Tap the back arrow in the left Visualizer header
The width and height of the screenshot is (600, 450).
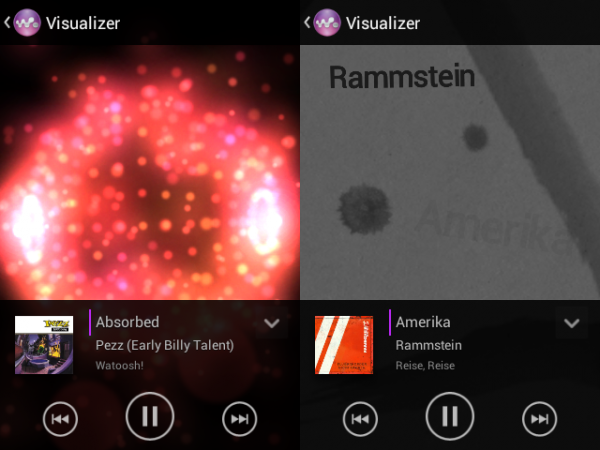[x=7, y=22]
